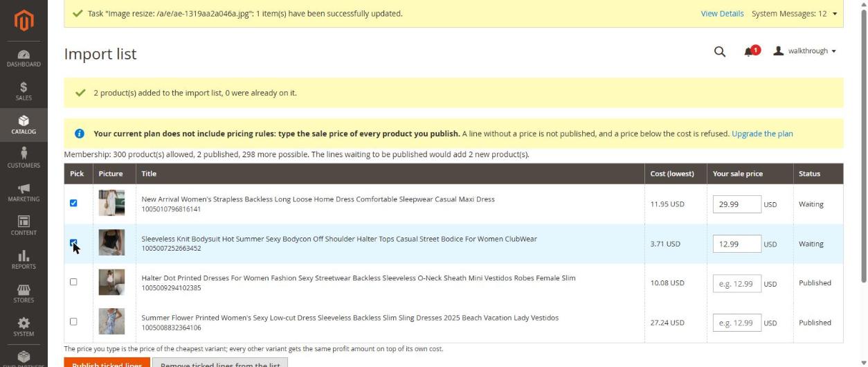Viewport: 868px width, 367px height.
Task: Open the Dashboard sidebar menu
Action: [24, 58]
